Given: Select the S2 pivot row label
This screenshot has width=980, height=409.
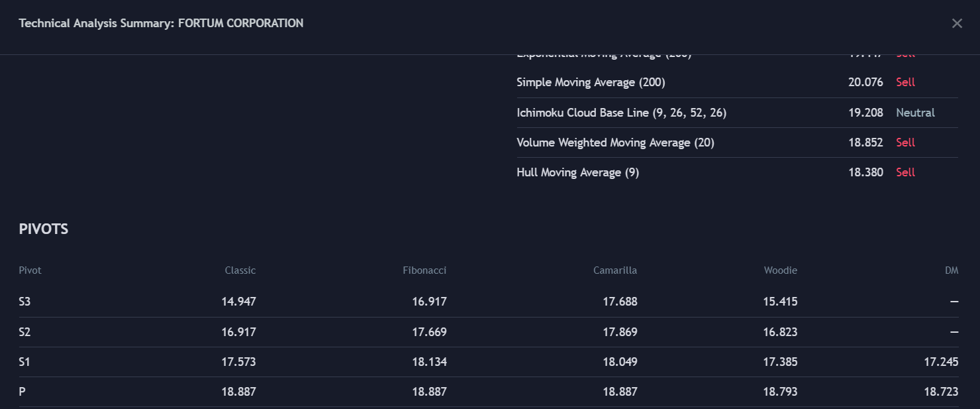Looking at the screenshot, I should pyautogui.click(x=24, y=332).
